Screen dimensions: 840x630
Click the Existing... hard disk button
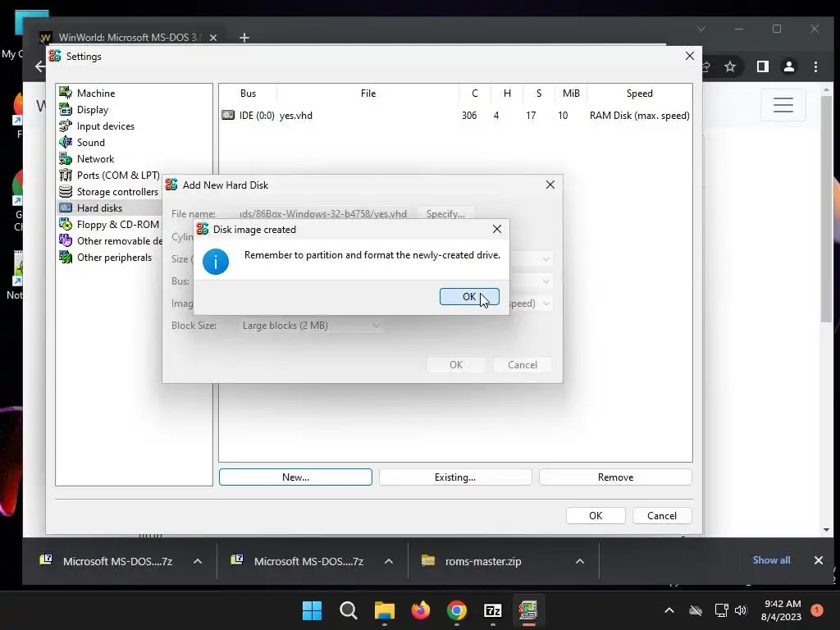[455, 477]
